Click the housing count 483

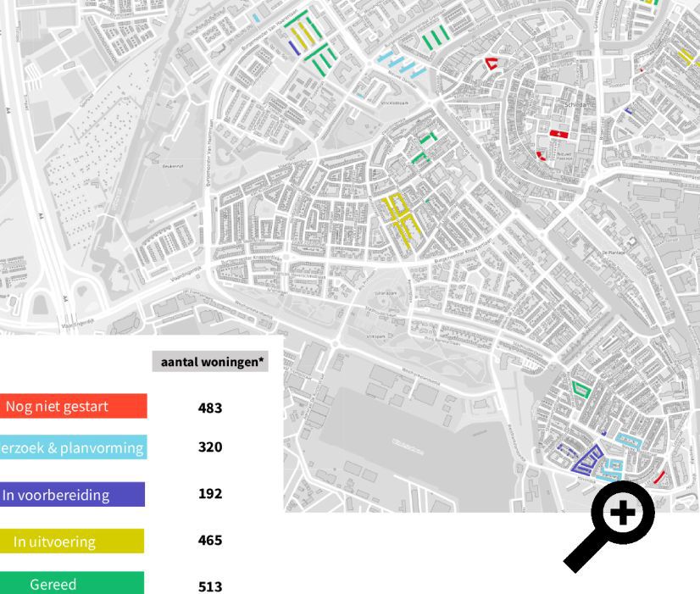click(x=210, y=408)
